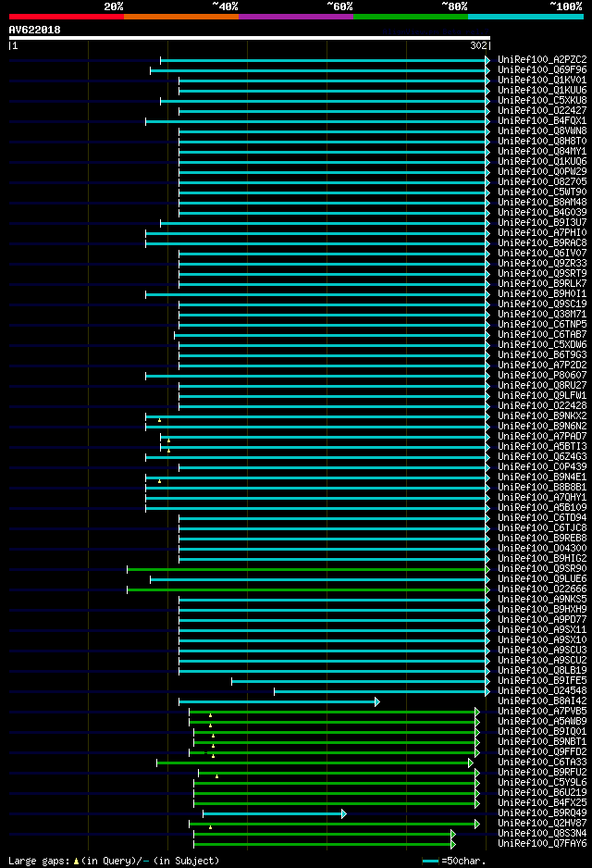
Task: Click the UniRef100_B9RAC8 entry
Action: click(x=542, y=243)
